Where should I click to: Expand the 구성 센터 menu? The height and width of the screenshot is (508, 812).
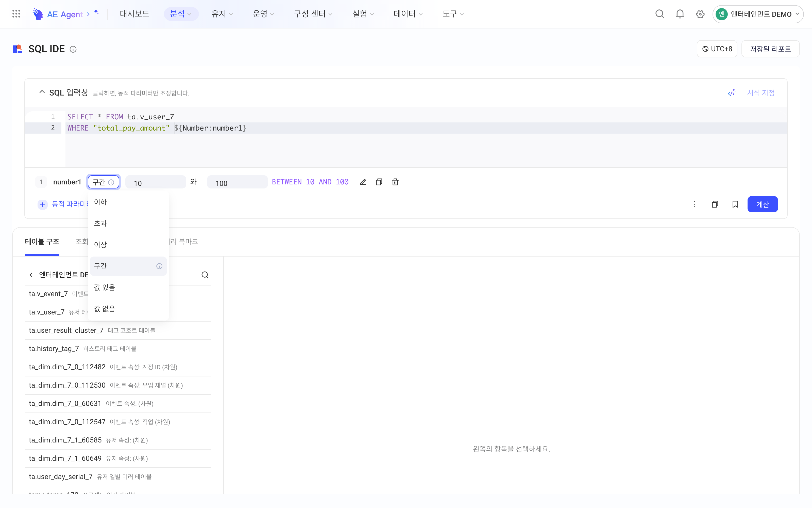(313, 14)
